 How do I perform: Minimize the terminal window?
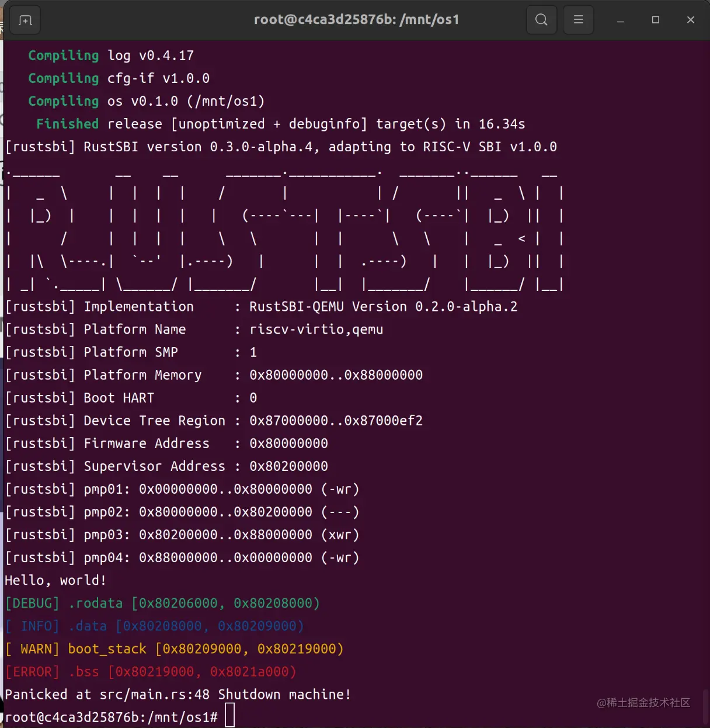pyautogui.click(x=621, y=20)
